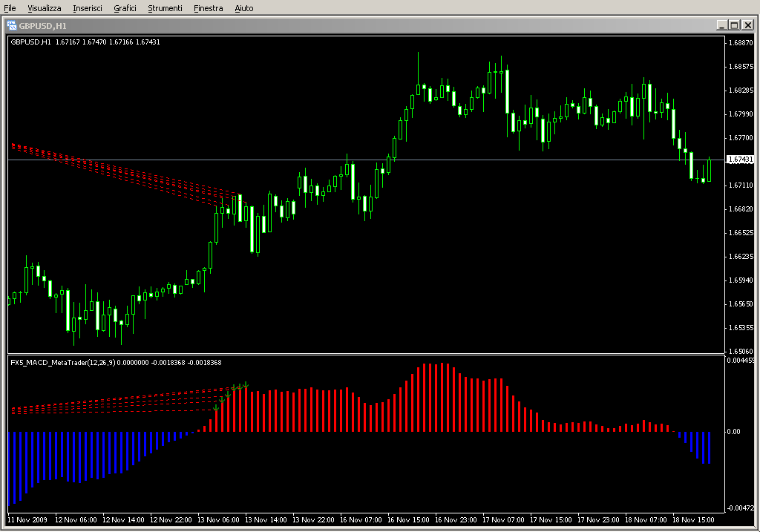
Task: Click the 13 Nov 14:00 time axis label
Action: [266, 520]
